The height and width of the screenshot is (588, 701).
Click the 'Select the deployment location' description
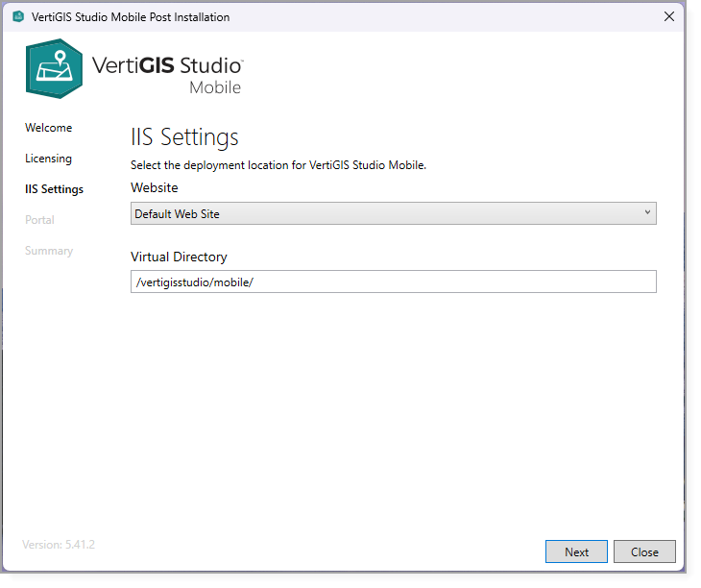(278, 165)
